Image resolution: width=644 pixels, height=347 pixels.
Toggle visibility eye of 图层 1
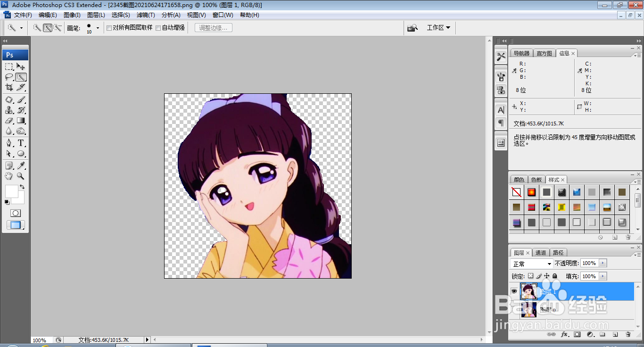coord(514,291)
